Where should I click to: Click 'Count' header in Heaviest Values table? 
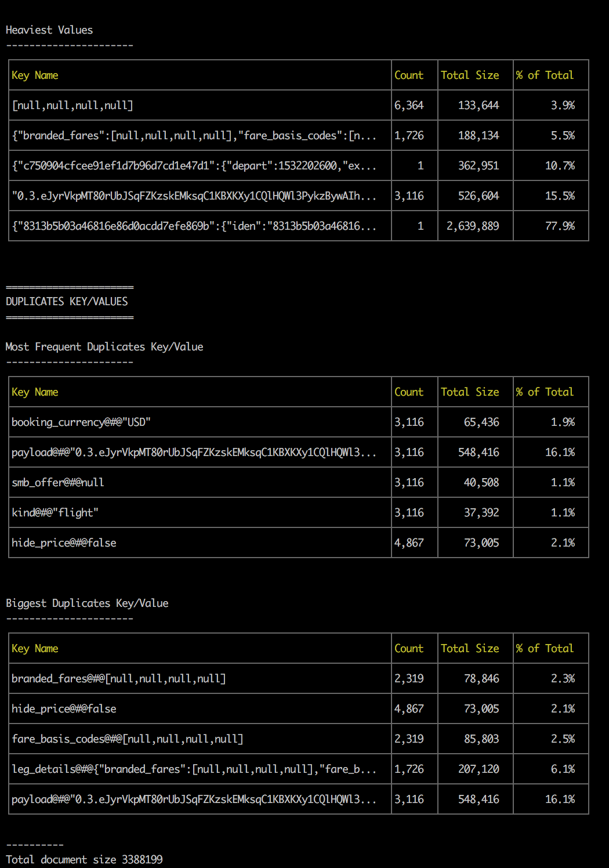point(409,75)
